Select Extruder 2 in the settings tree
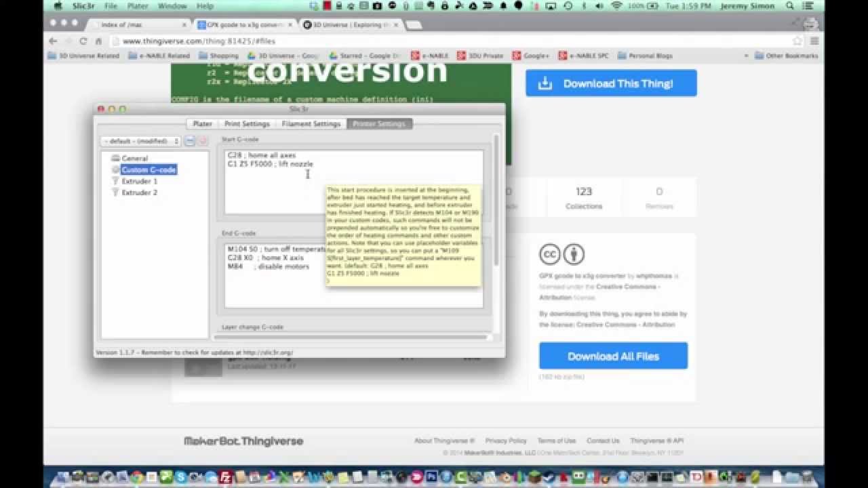868x488 pixels. [x=134, y=192]
